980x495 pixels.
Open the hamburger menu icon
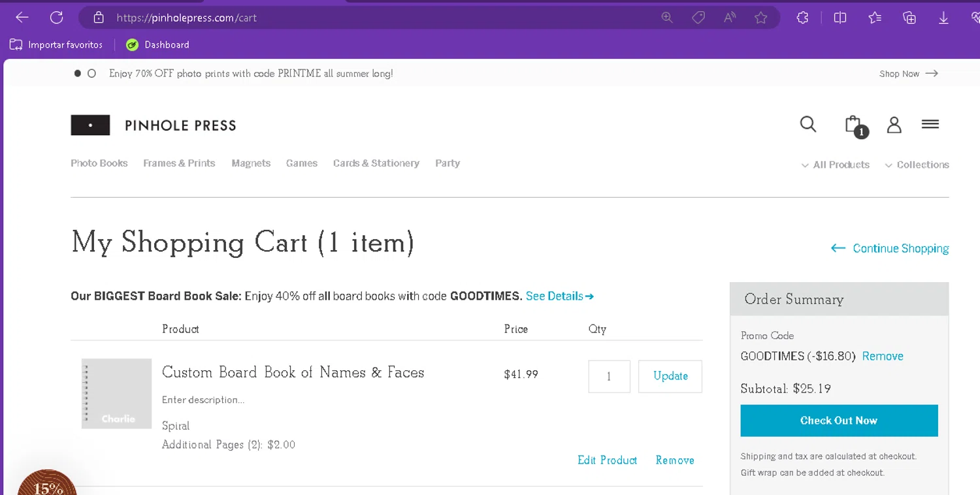click(x=930, y=124)
